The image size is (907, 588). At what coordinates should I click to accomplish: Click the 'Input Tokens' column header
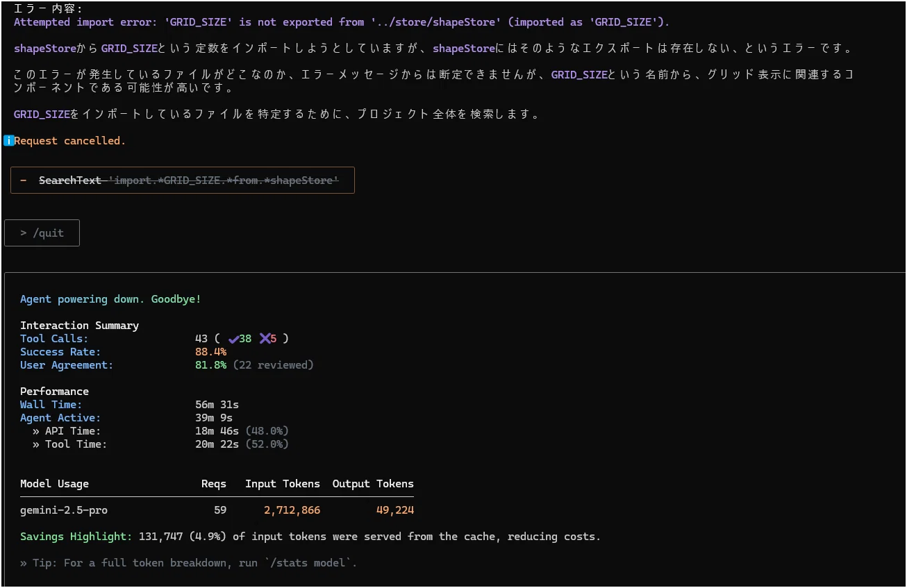283,484
